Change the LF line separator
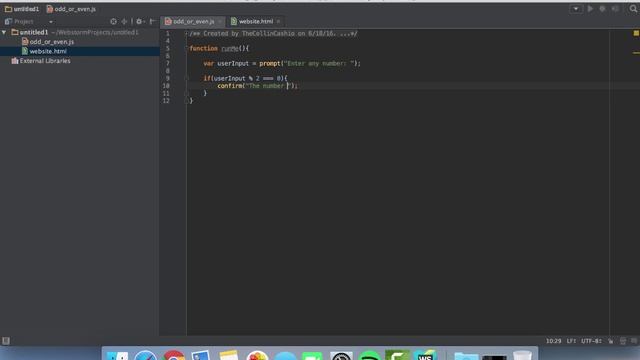 (x=571, y=341)
